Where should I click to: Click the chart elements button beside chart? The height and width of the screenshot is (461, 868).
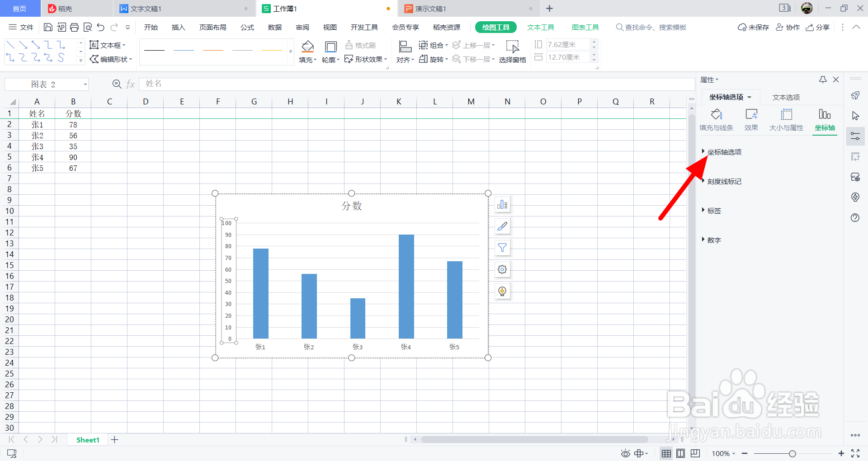(502, 205)
